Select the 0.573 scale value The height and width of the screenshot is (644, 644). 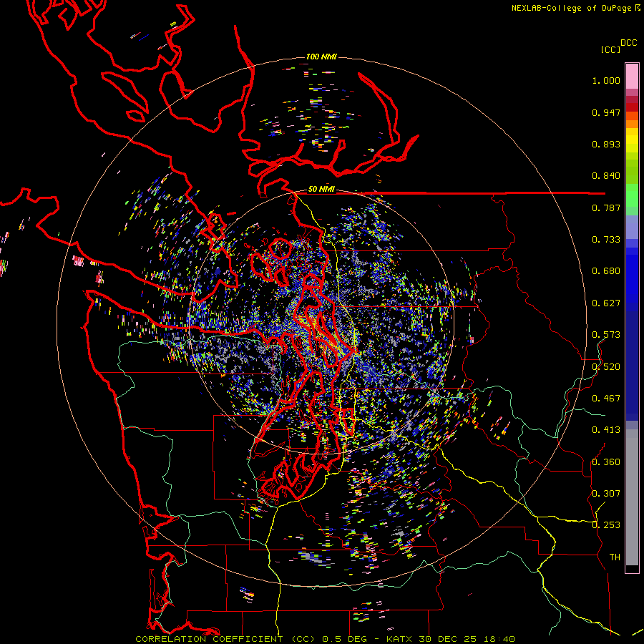click(x=606, y=335)
